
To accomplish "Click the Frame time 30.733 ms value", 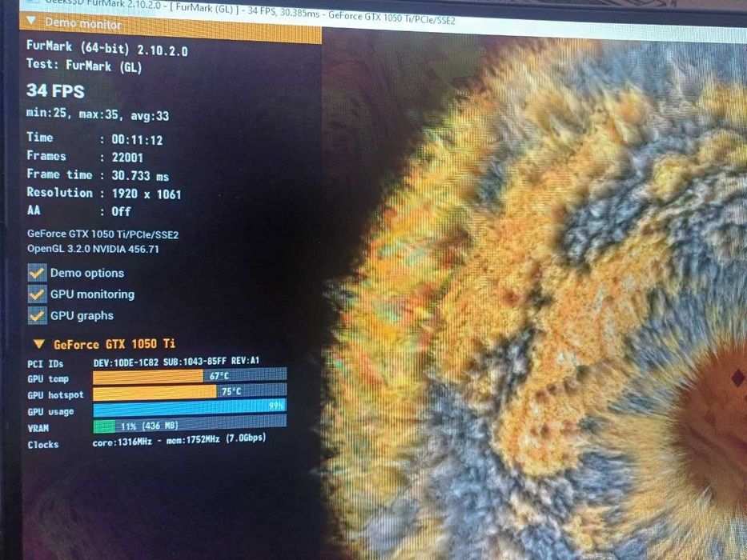I will [140, 176].
